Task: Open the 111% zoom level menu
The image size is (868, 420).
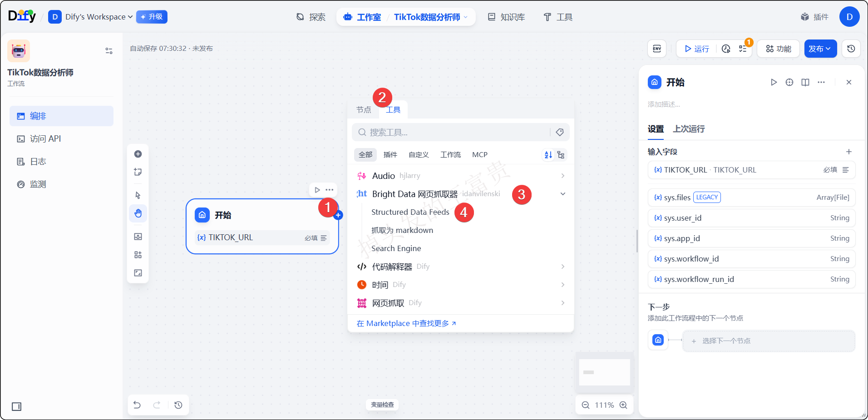Action: [x=604, y=405]
